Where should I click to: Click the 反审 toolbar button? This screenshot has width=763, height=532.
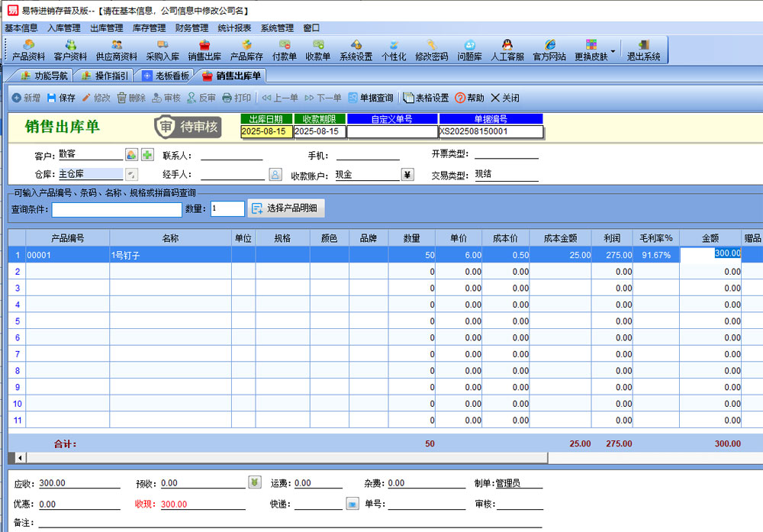point(201,98)
